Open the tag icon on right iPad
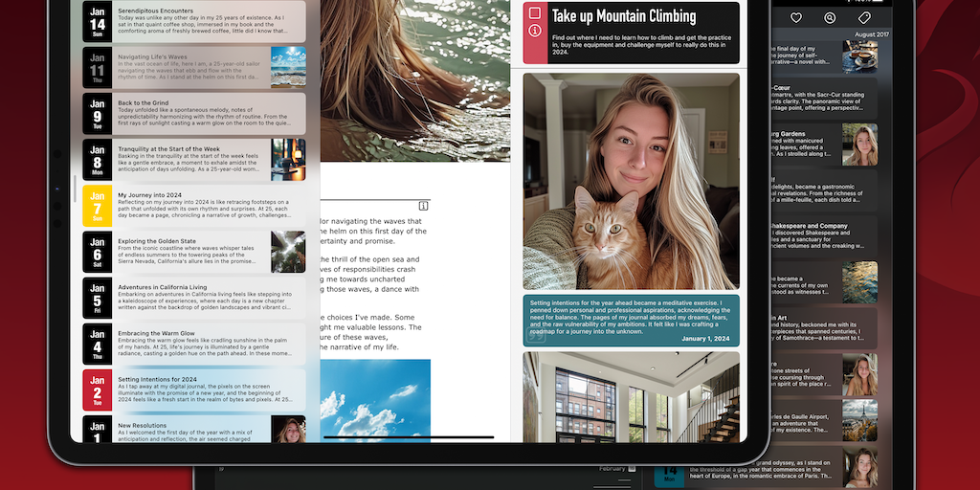 pyautogui.click(x=864, y=17)
